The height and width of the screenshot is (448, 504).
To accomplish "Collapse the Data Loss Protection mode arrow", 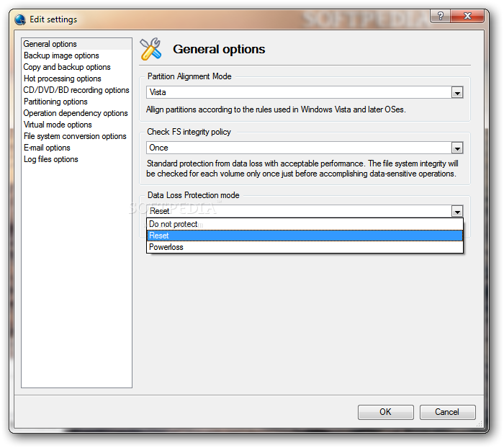I will (457, 211).
